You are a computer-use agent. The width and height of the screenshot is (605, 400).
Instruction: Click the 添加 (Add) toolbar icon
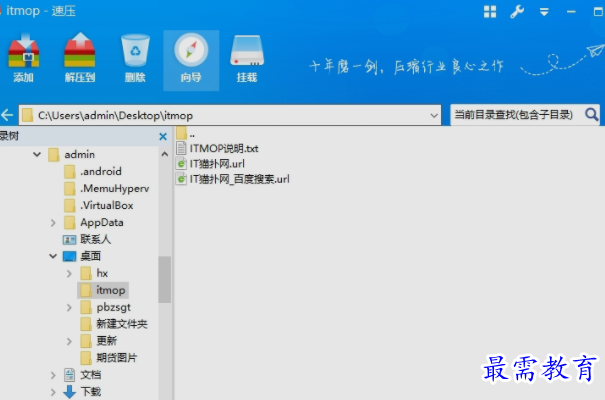point(24,58)
